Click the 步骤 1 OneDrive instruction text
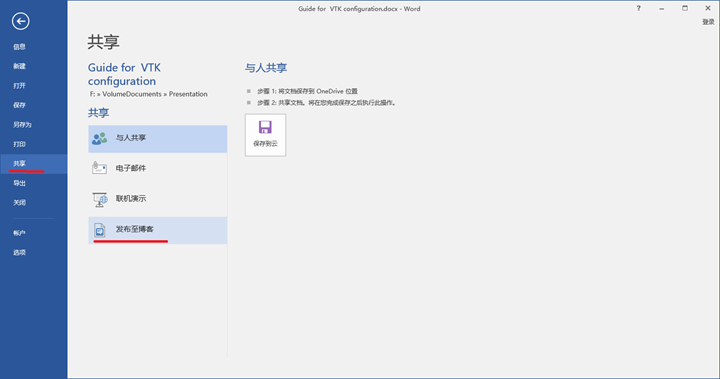Image resolution: width=720 pixels, height=379 pixels. coord(307,91)
